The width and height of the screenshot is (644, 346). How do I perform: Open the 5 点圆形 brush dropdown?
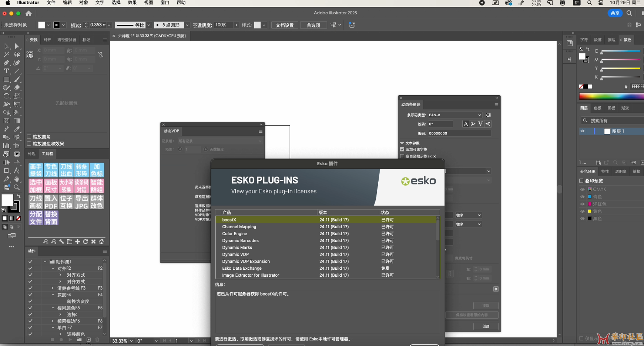187,25
